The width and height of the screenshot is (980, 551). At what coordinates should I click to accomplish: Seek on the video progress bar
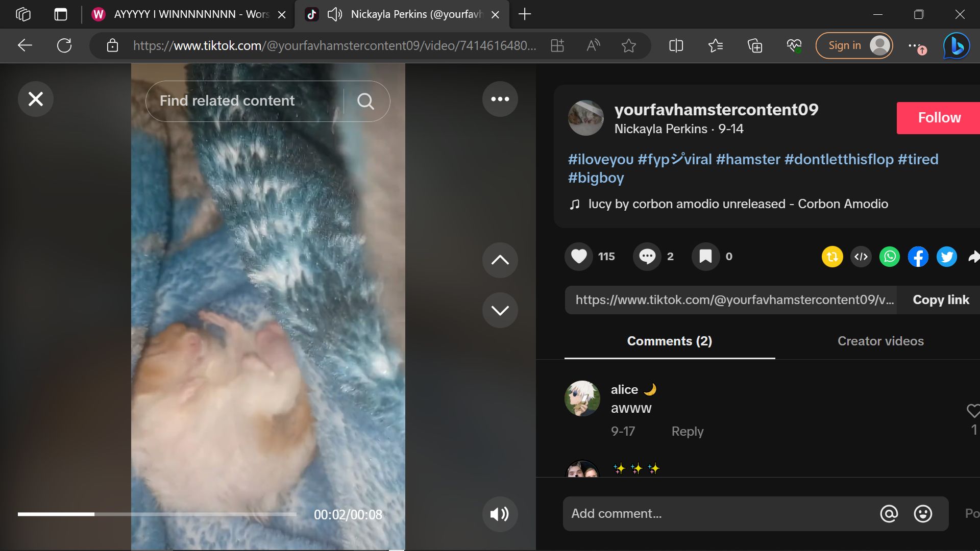click(157, 514)
